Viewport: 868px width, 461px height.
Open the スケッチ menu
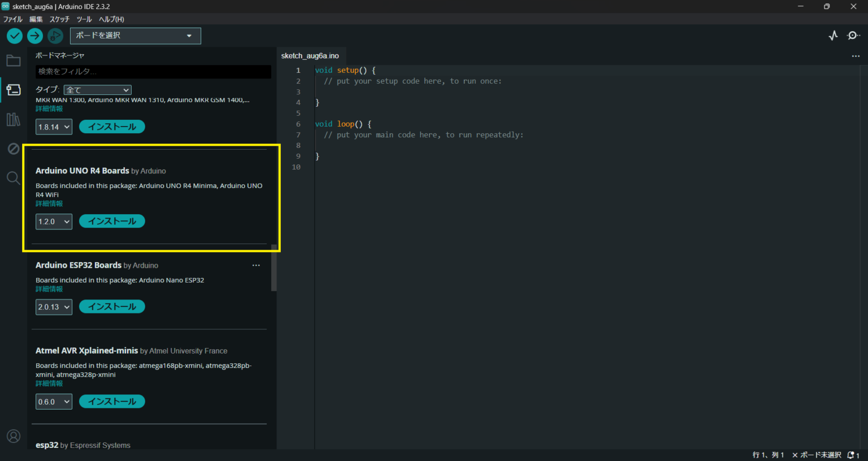(59, 19)
